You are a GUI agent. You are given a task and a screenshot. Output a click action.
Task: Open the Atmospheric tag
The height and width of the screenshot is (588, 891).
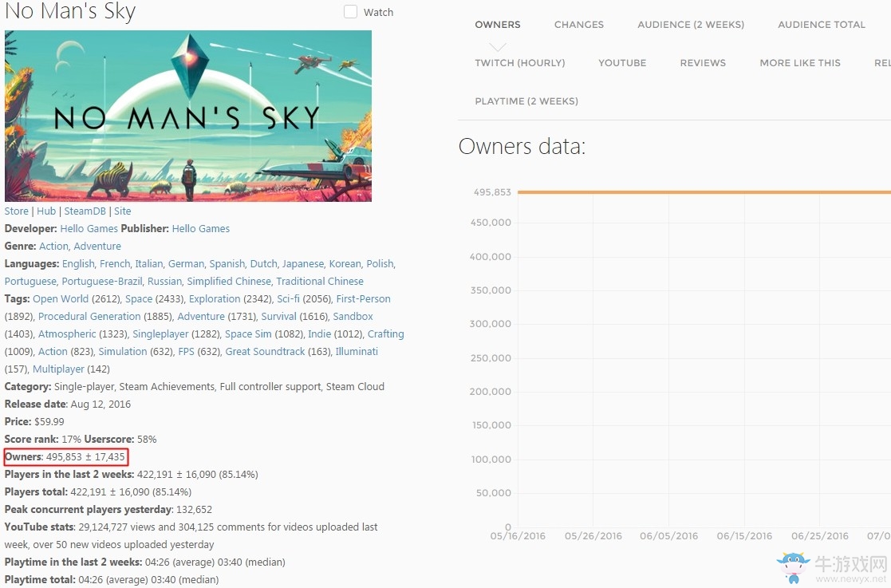click(x=67, y=334)
